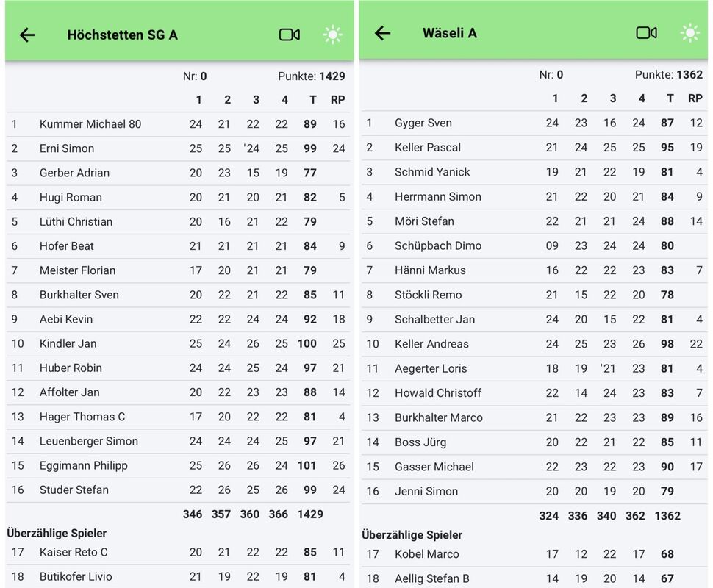Open Studer Stefan's result row
Image resolution: width=713 pixels, height=588 pixels.
pos(74,490)
